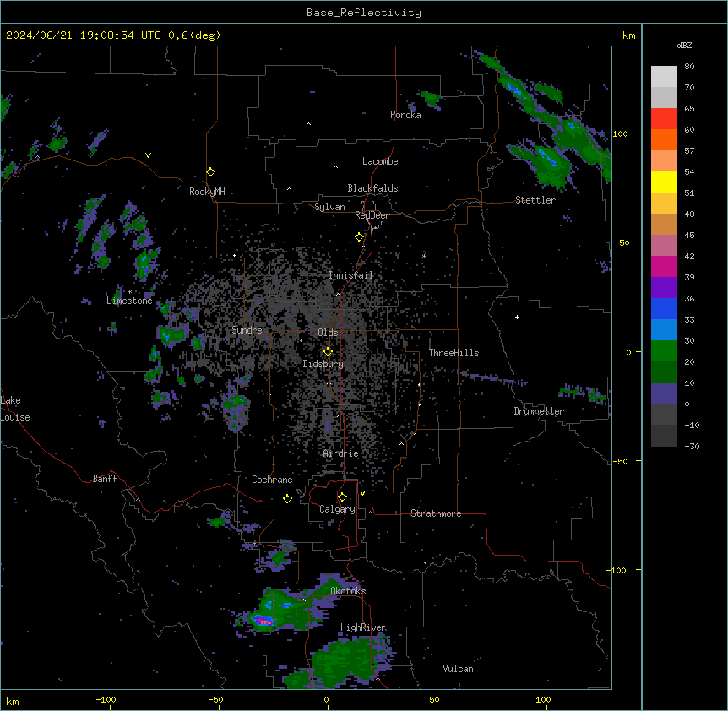Click the RockyMH label
Viewport: 728px width, 711px height.
pyautogui.click(x=207, y=192)
